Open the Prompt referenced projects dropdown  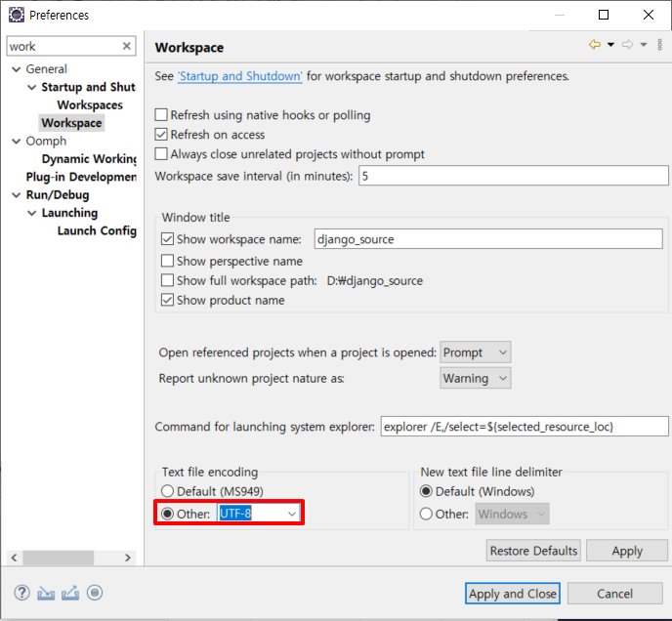(x=476, y=352)
